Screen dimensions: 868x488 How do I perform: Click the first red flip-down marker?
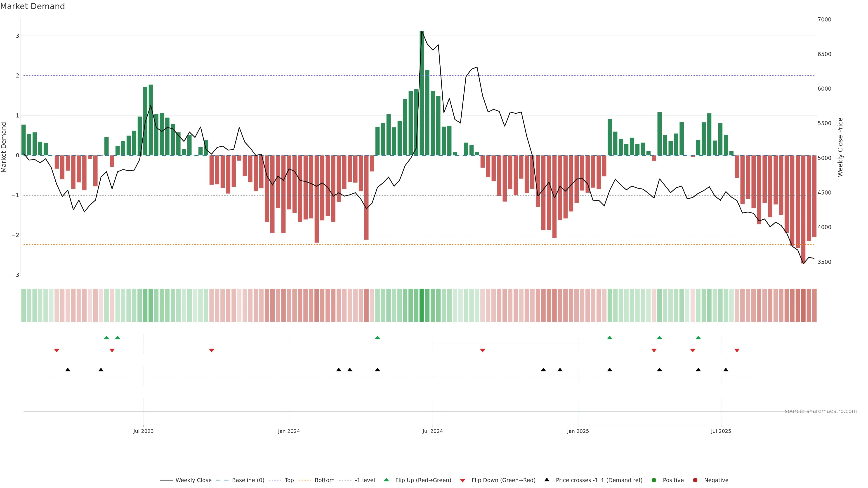pyautogui.click(x=57, y=351)
